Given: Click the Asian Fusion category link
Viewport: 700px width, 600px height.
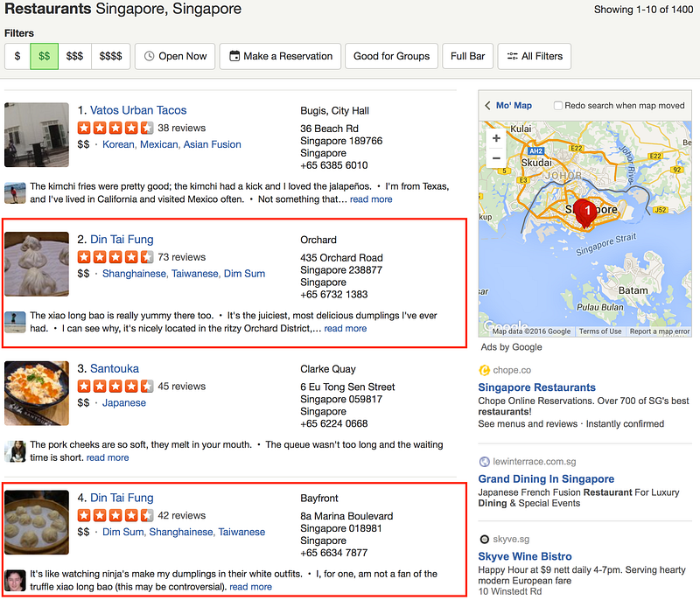Looking at the screenshot, I should point(212,144).
